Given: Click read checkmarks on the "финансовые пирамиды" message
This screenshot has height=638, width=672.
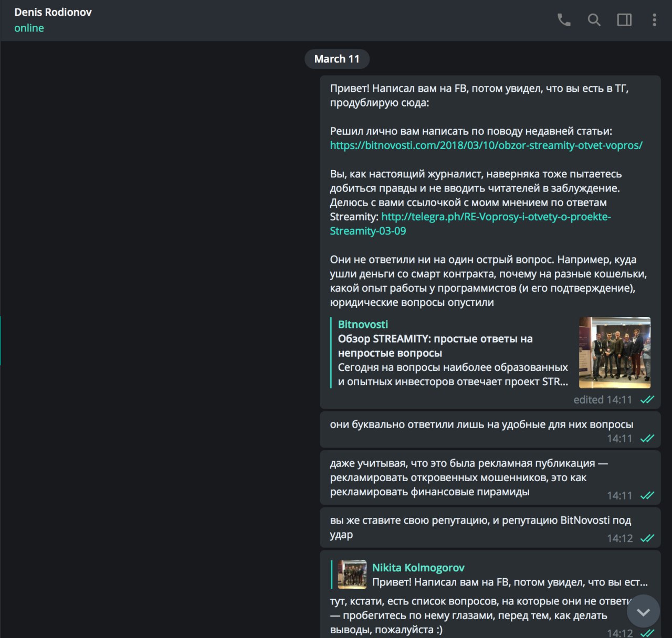Looking at the screenshot, I should coord(647,495).
